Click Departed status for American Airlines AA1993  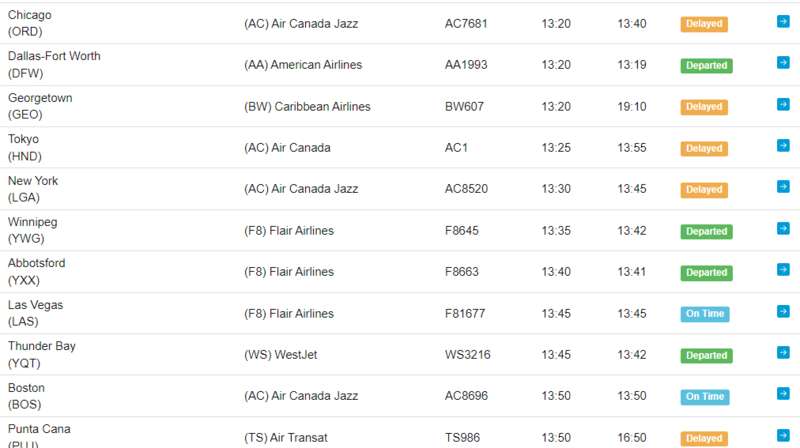(x=707, y=65)
